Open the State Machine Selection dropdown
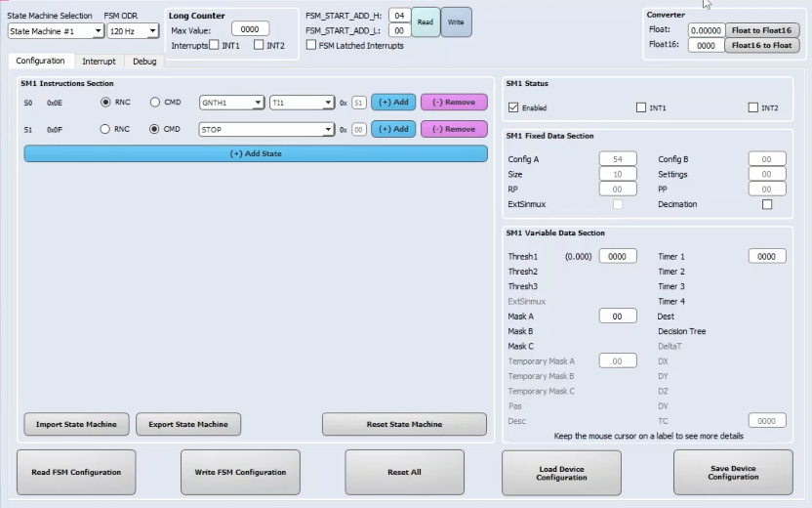This screenshot has height=508, width=812. [x=56, y=31]
